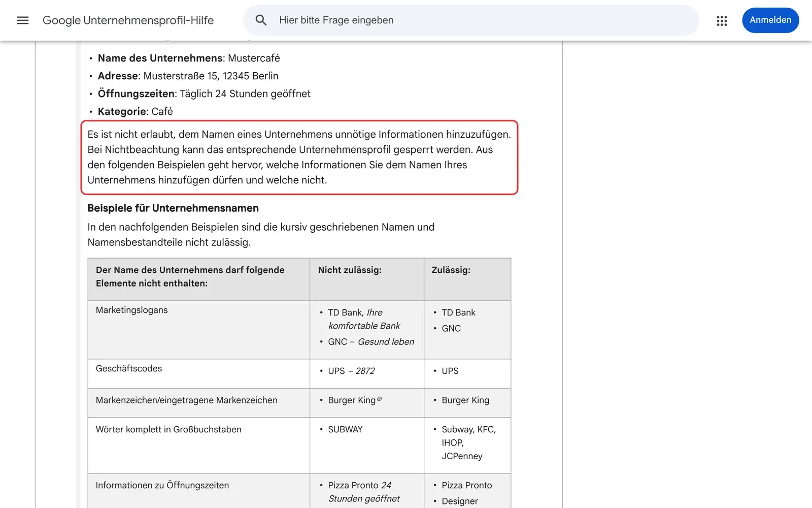Click the Anmelden button
The image size is (812, 508).
pos(770,20)
